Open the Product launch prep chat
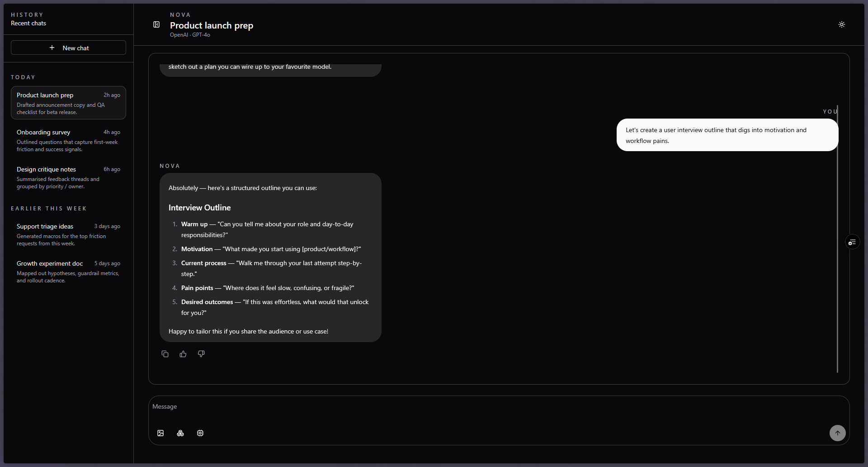Viewport: 868px width, 467px height. [68, 103]
